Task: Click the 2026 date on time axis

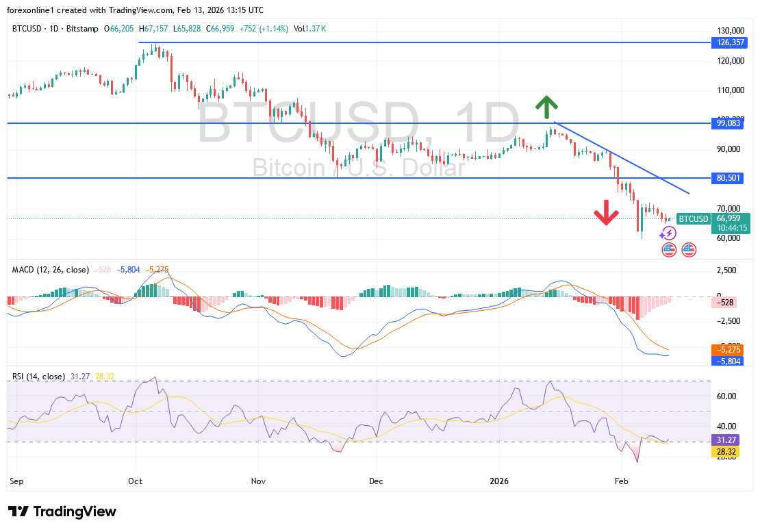Action: tap(498, 481)
